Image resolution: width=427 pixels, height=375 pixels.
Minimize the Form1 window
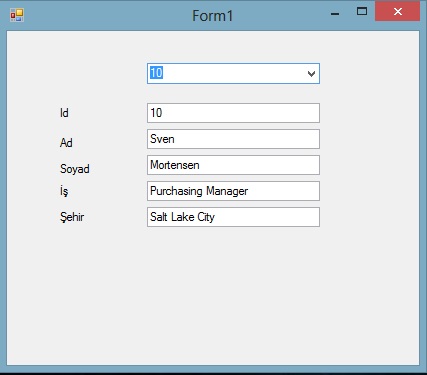tap(335, 14)
